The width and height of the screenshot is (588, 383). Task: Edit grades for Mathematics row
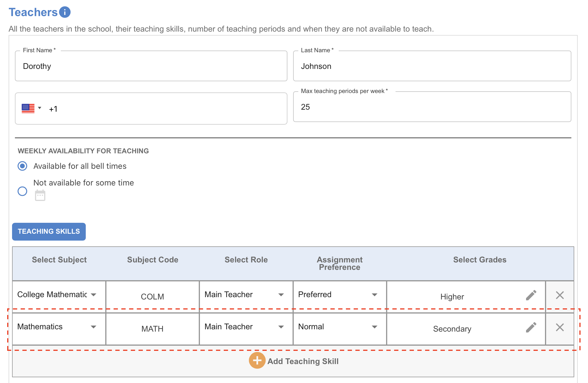[x=531, y=327]
